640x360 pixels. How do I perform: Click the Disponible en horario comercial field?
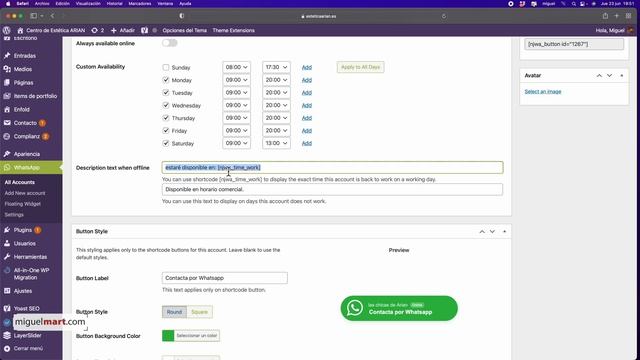pyautogui.click(x=332, y=189)
